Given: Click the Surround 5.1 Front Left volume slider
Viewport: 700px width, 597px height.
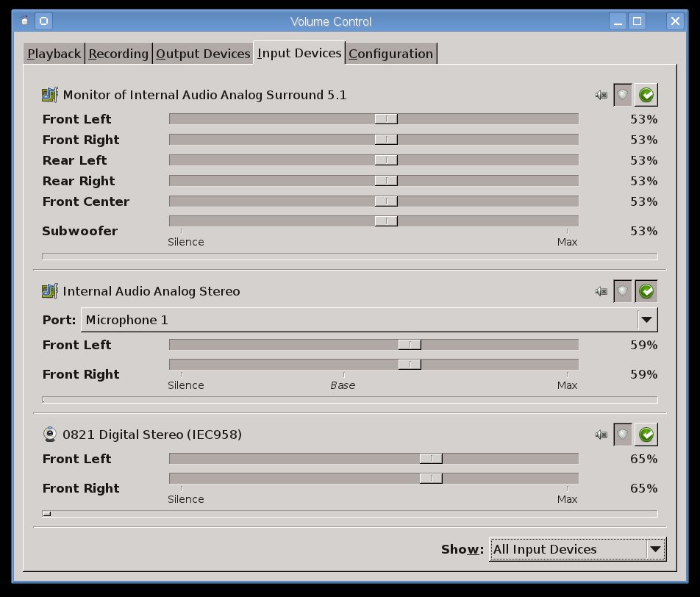Looking at the screenshot, I should [374, 119].
